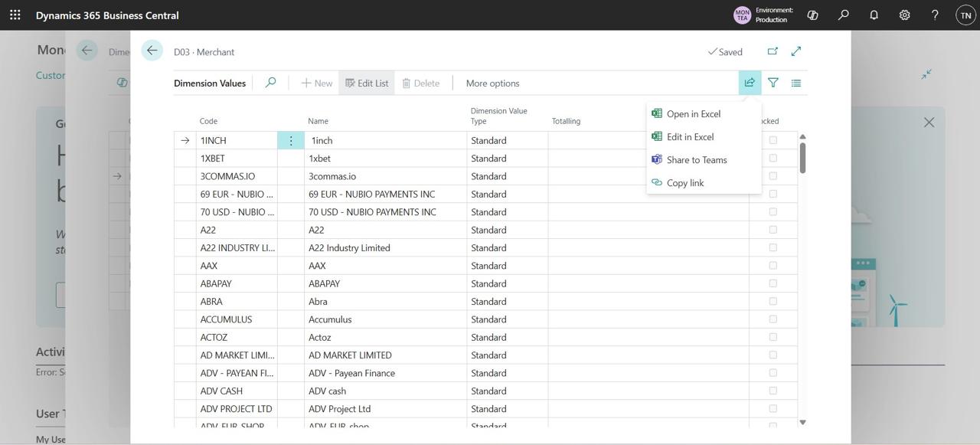The width and height of the screenshot is (980, 445).
Task: Open More options
Action: [492, 83]
